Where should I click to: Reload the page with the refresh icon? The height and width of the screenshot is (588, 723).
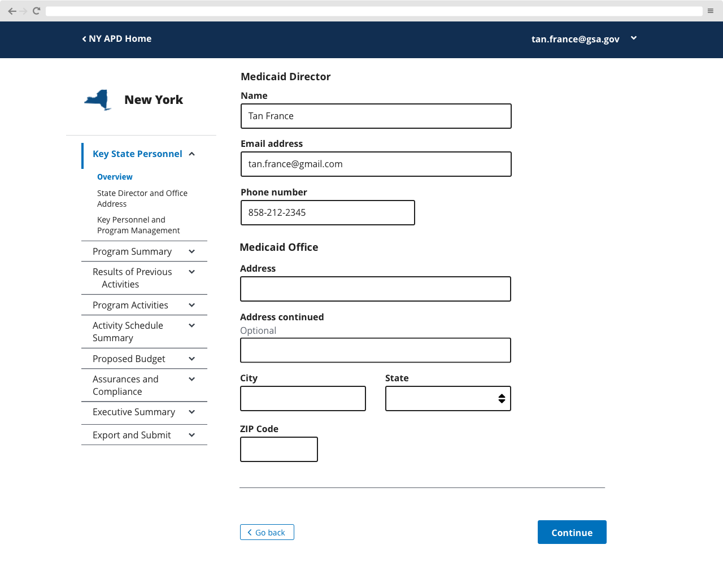36,10
